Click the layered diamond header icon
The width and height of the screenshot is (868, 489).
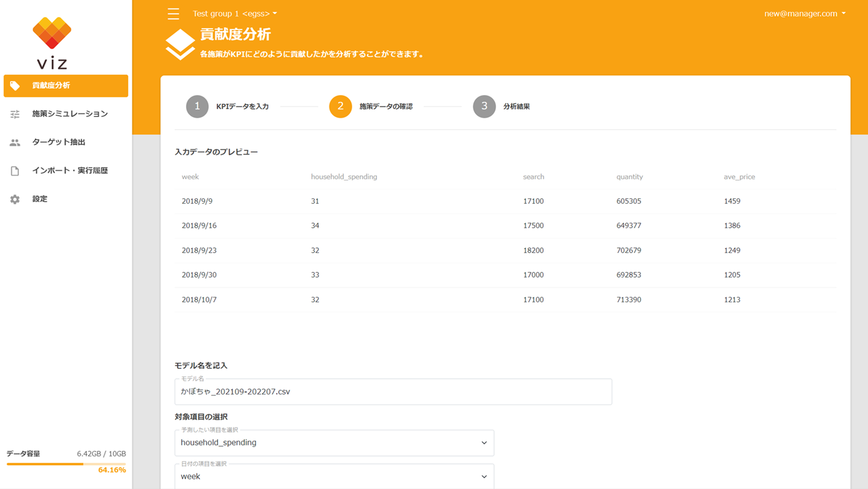click(x=180, y=44)
